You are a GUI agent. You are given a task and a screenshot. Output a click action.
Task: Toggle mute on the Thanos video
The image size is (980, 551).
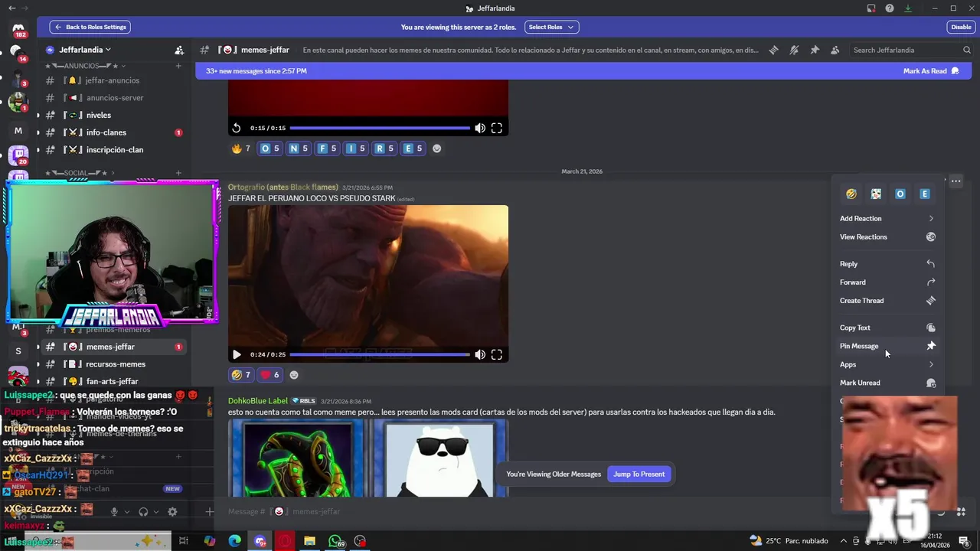point(480,354)
